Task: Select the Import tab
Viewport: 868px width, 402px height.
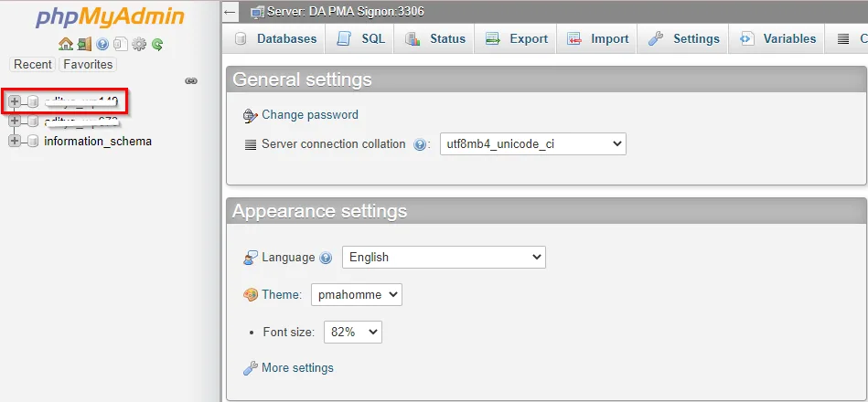Action: 596,38
